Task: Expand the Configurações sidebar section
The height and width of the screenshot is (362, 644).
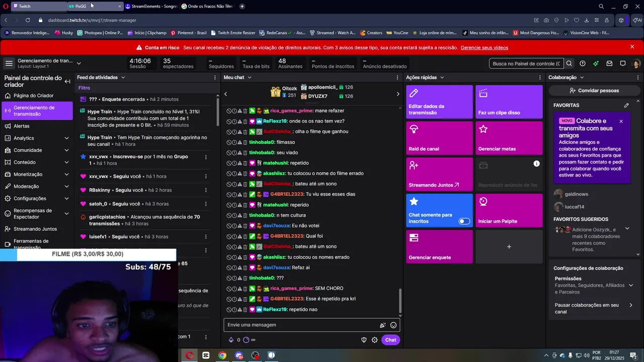Action: [66, 199]
